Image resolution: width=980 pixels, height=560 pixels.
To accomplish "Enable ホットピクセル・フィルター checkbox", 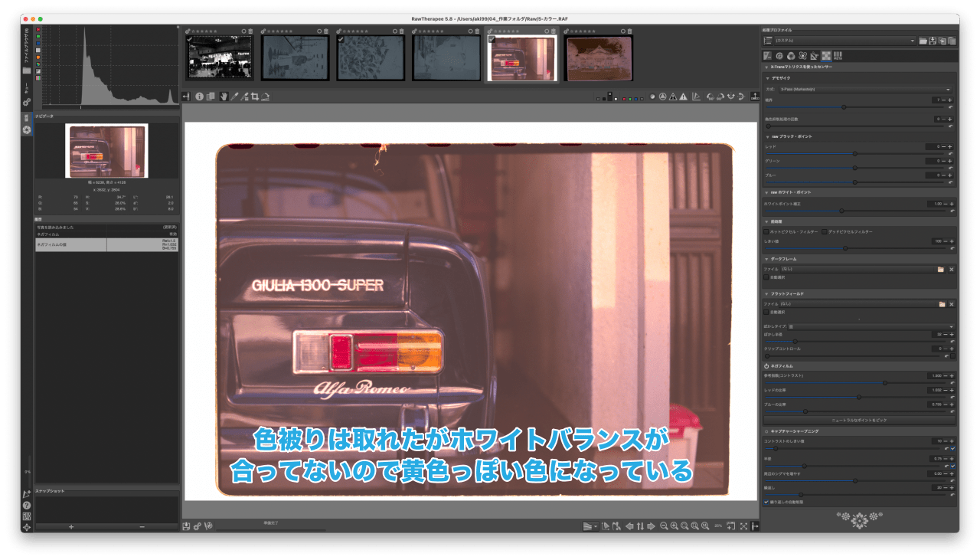I will click(766, 231).
